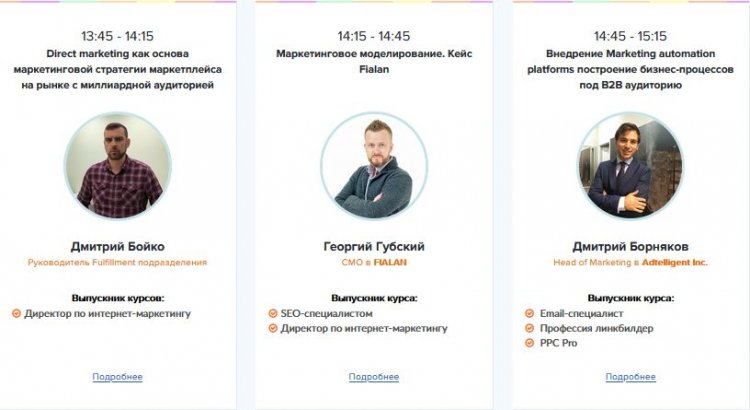
Task: Select the name Дмитрий Бойко
Action: (x=118, y=247)
